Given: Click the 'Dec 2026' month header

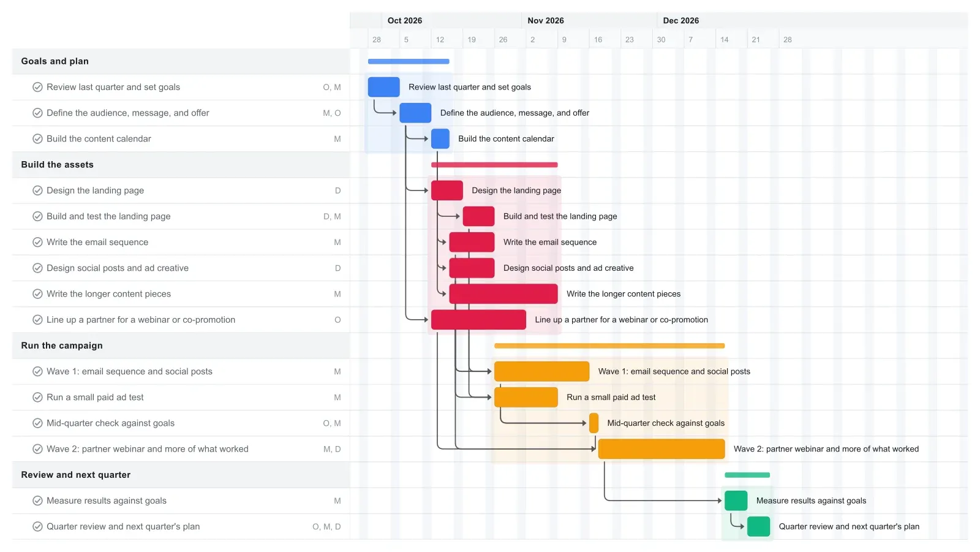Looking at the screenshot, I should (x=680, y=20).
